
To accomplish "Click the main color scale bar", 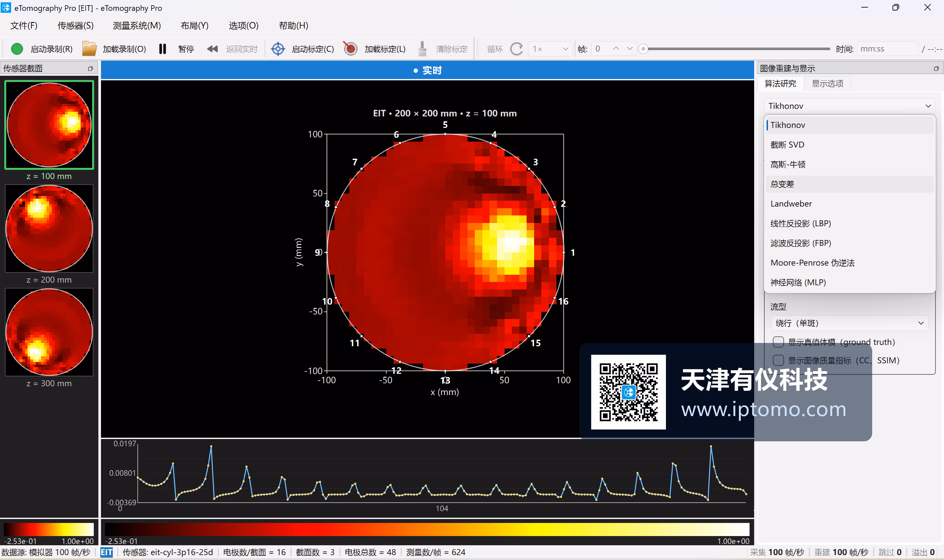I will click(x=427, y=530).
